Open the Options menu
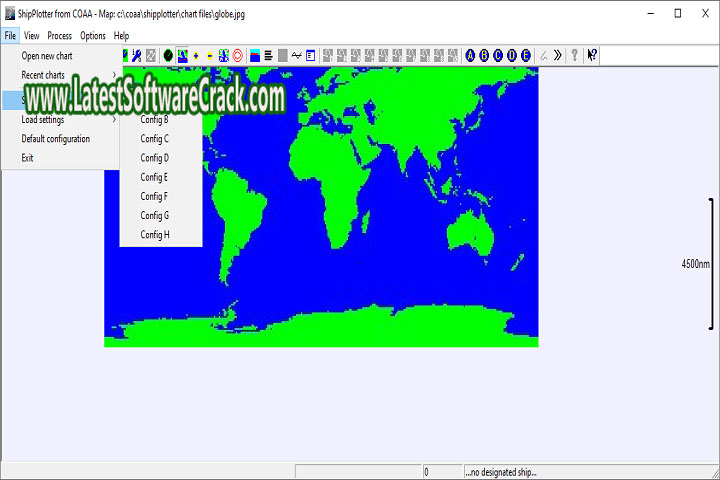 coord(93,35)
